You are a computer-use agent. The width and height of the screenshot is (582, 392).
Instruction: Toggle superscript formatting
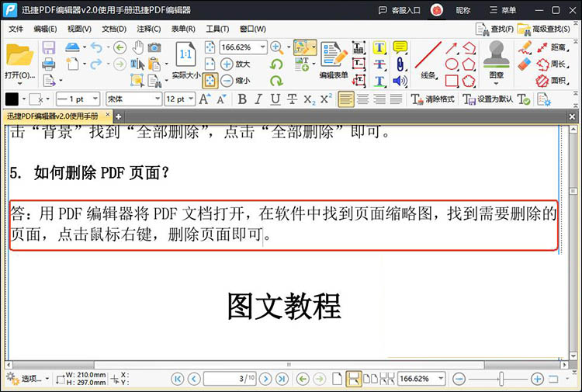325,99
